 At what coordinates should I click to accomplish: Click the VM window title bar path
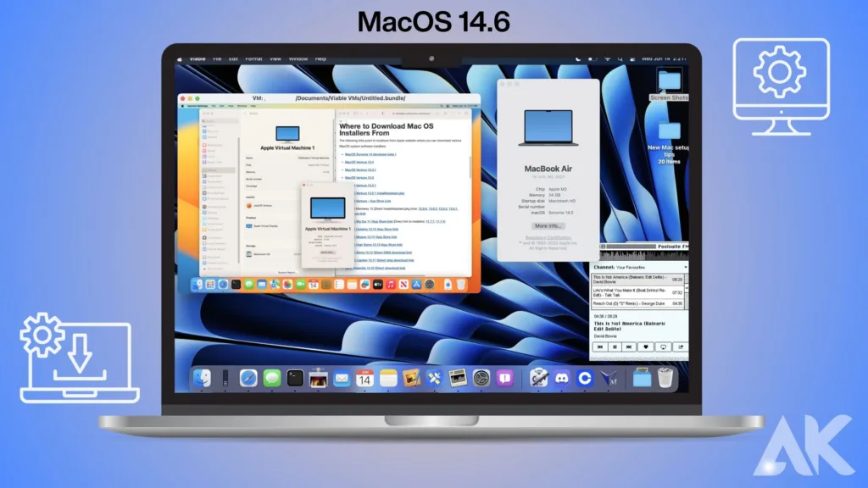350,98
